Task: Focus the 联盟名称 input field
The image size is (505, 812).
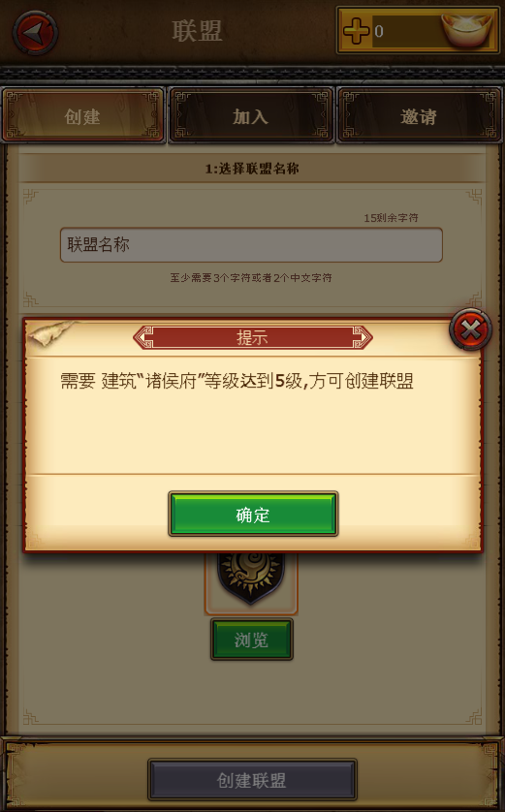Action: (251, 245)
